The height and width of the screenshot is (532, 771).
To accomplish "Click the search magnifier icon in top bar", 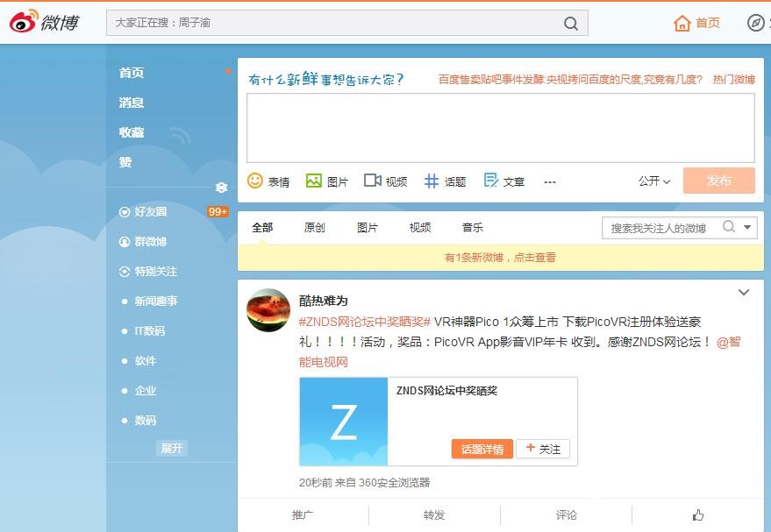I will coord(570,23).
